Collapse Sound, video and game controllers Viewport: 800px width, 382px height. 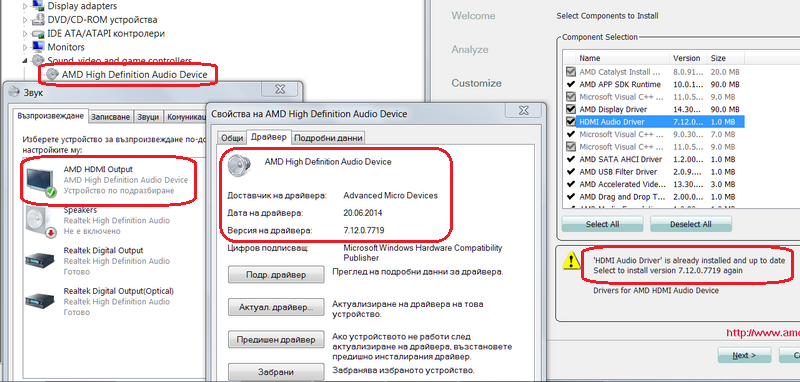(25, 61)
